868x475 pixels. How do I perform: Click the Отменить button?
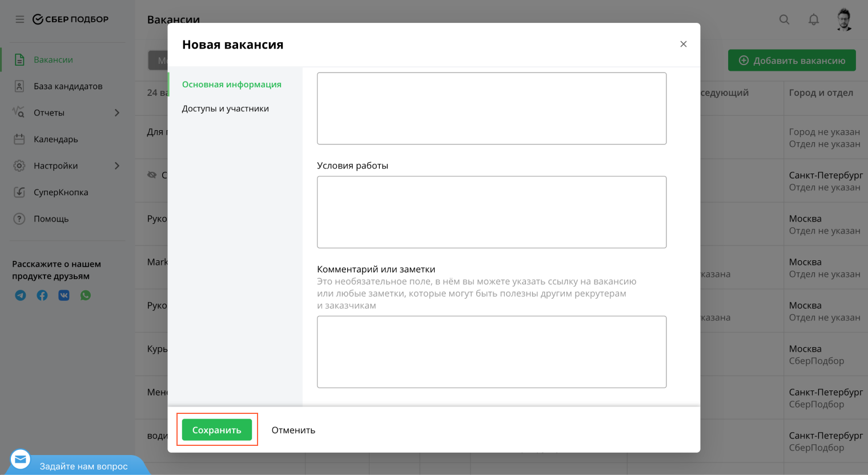(x=293, y=430)
